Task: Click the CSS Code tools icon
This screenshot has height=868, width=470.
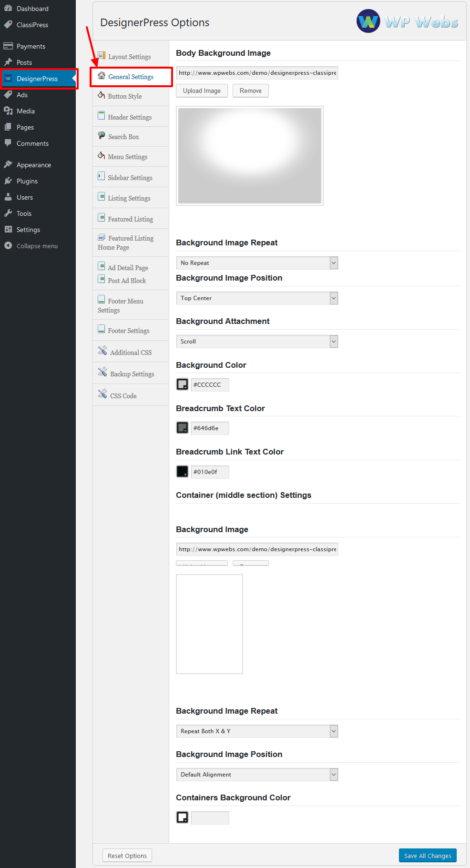Action: click(x=102, y=394)
